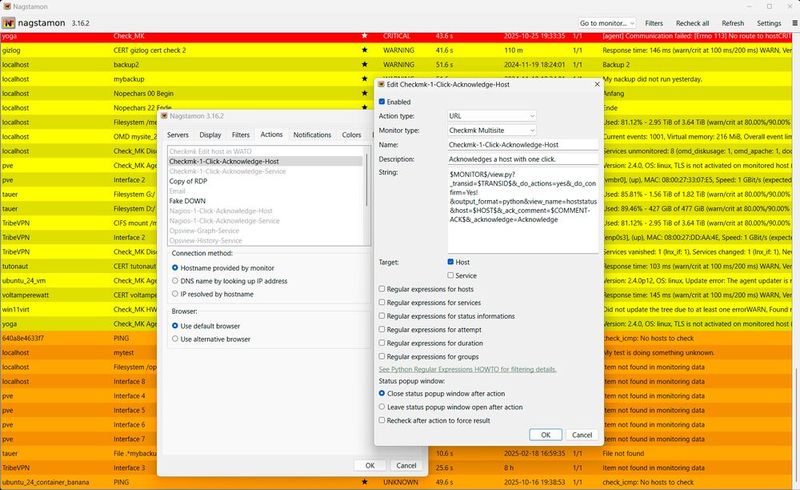Switch to the Filters tab in settings
800x490 pixels.
[x=241, y=135]
